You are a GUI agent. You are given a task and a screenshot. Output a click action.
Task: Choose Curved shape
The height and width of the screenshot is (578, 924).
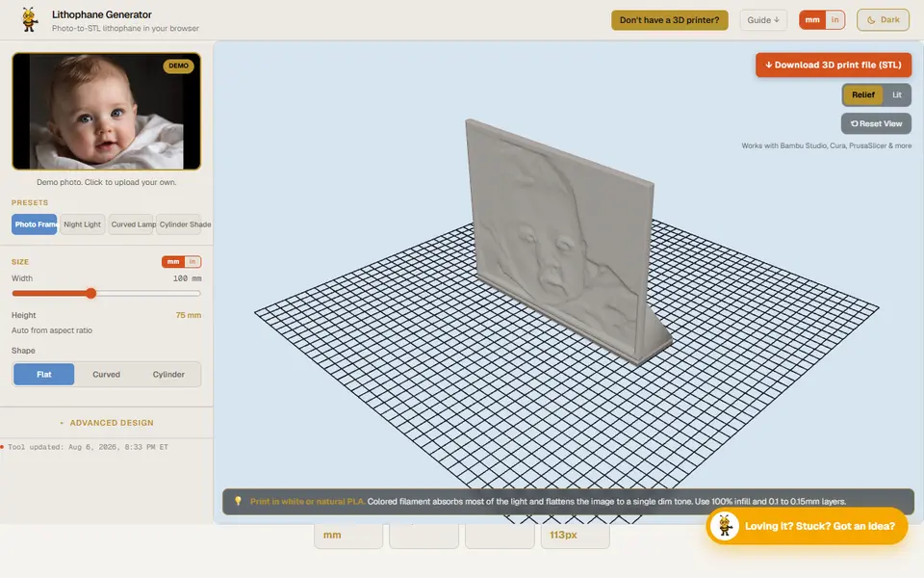106,375
